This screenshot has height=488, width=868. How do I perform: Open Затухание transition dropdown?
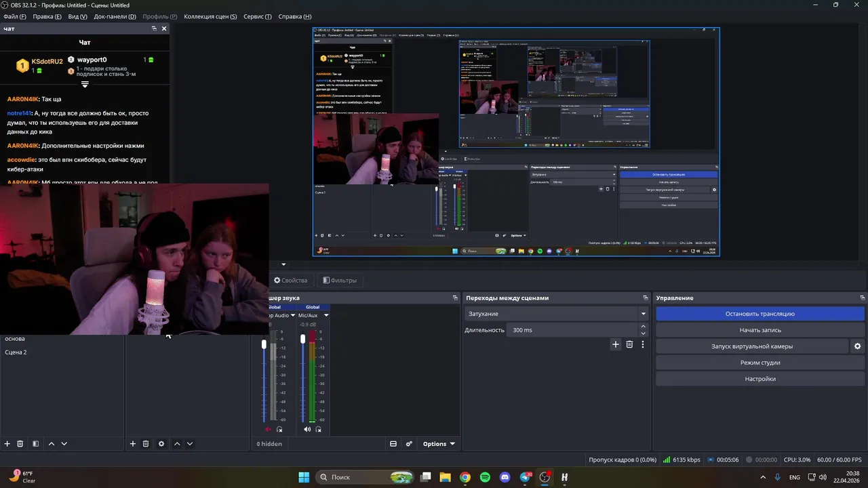[x=556, y=314]
